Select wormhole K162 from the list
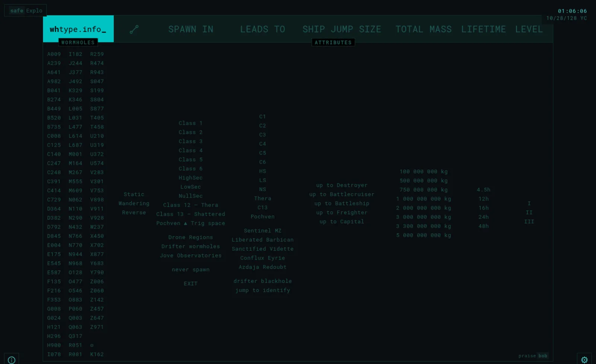The height and width of the screenshot is (364, 596). 97,354
